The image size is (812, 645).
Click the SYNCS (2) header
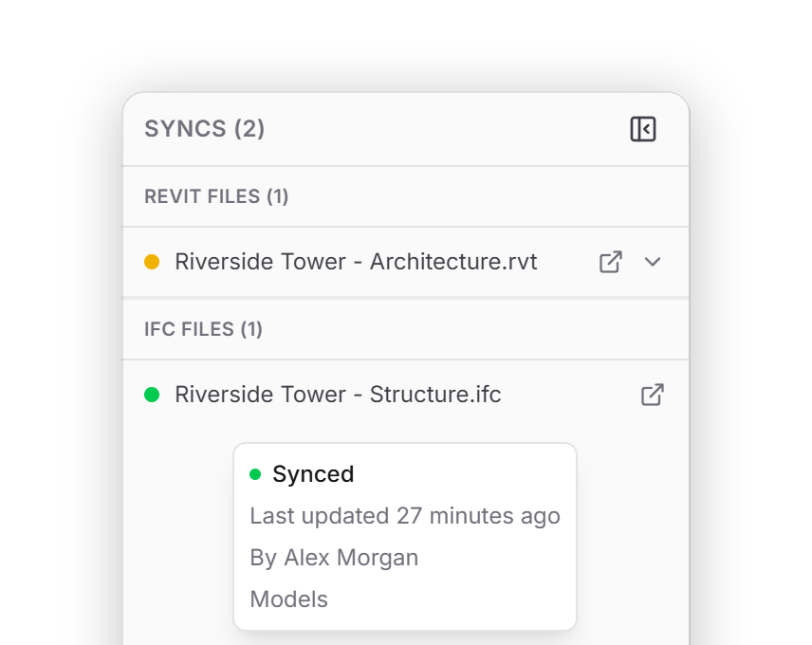pyautogui.click(x=204, y=129)
